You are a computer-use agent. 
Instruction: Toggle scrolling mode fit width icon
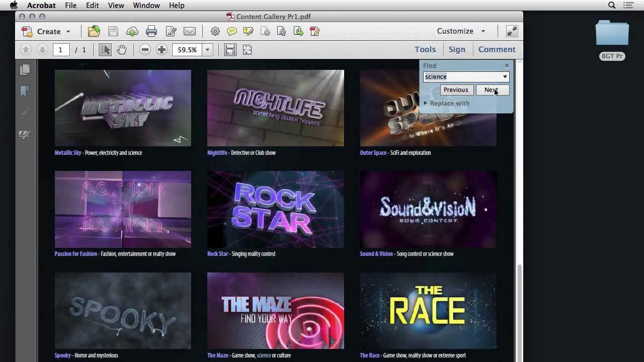click(230, 49)
